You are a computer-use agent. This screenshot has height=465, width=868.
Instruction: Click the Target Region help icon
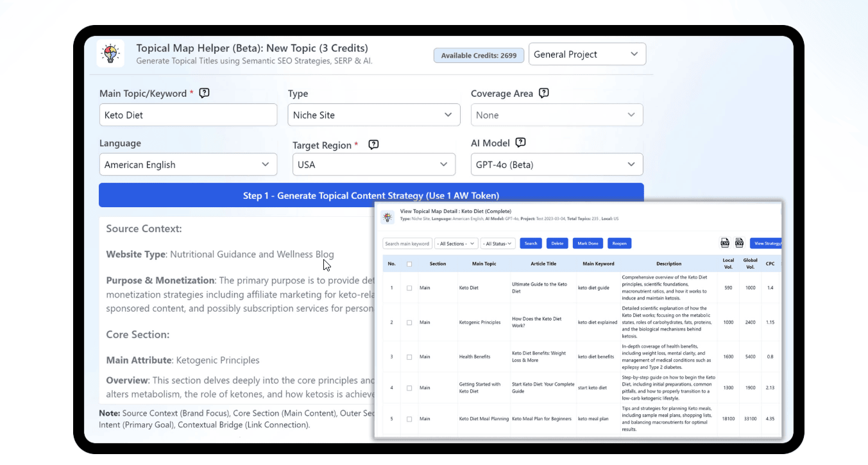pos(373,145)
